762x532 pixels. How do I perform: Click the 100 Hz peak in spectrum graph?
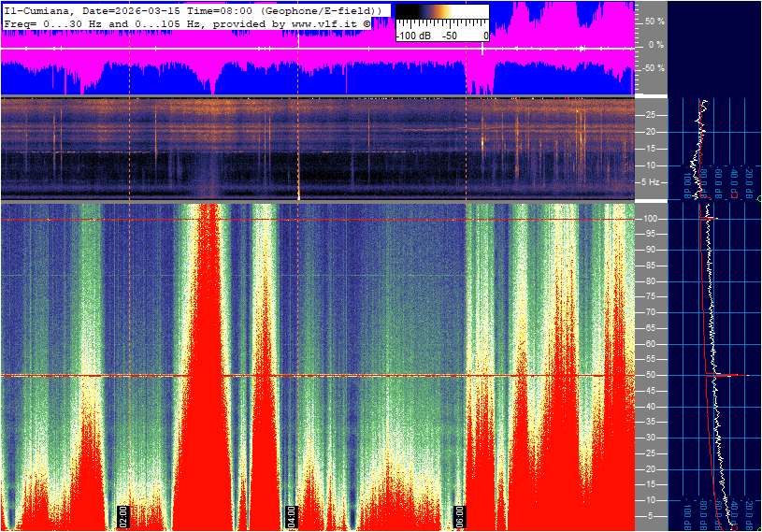tap(710, 218)
